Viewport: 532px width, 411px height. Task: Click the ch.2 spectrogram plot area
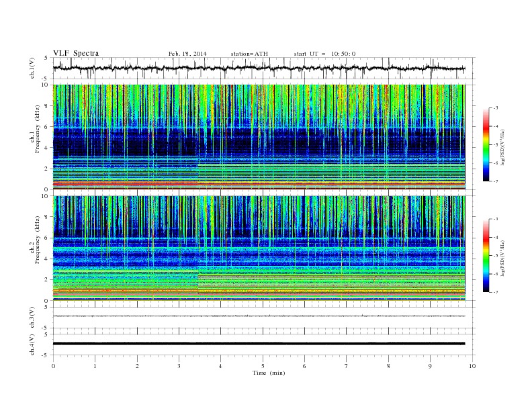(259, 248)
